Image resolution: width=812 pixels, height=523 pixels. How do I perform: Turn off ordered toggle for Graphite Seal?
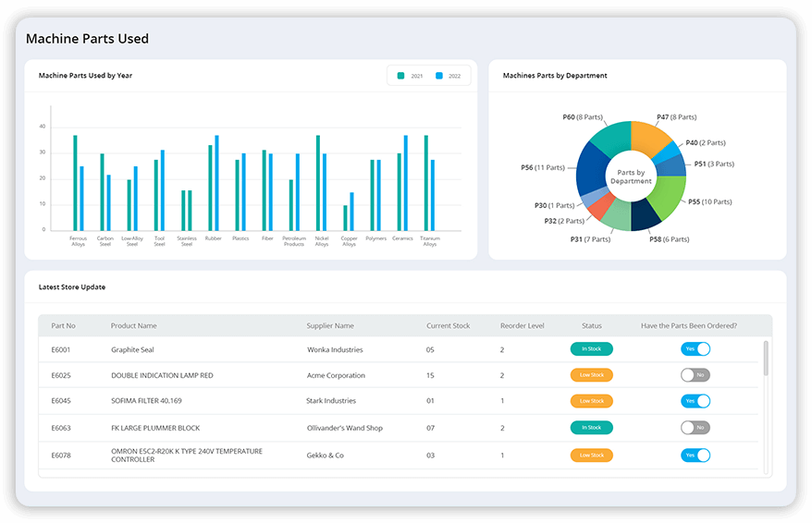tap(695, 349)
